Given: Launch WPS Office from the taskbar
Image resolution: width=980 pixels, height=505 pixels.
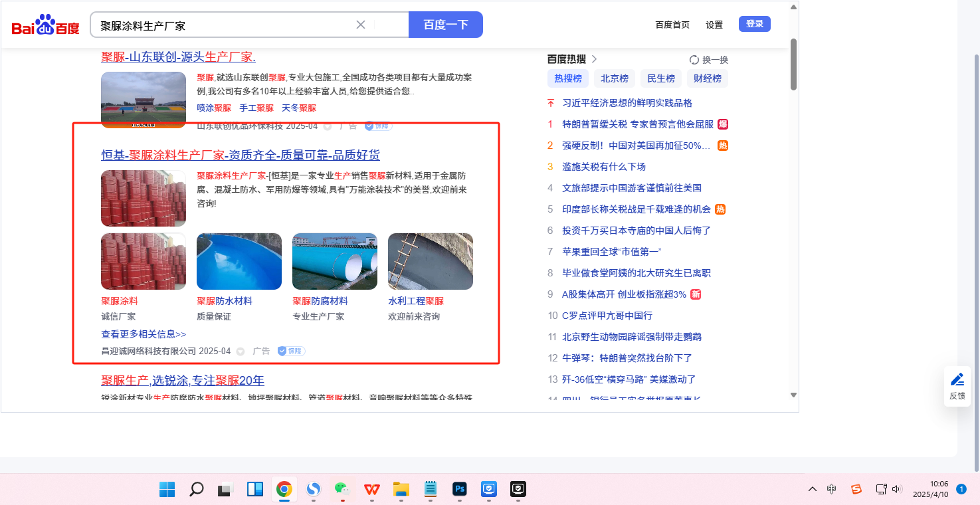Looking at the screenshot, I should pyautogui.click(x=372, y=490).
